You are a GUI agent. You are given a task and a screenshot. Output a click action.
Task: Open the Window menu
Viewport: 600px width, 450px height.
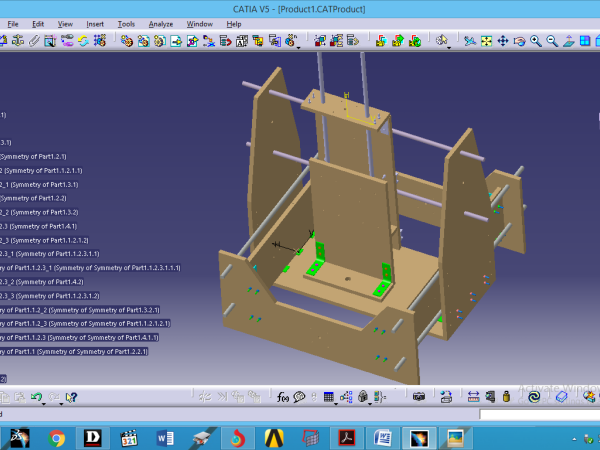tap(199, 24)
